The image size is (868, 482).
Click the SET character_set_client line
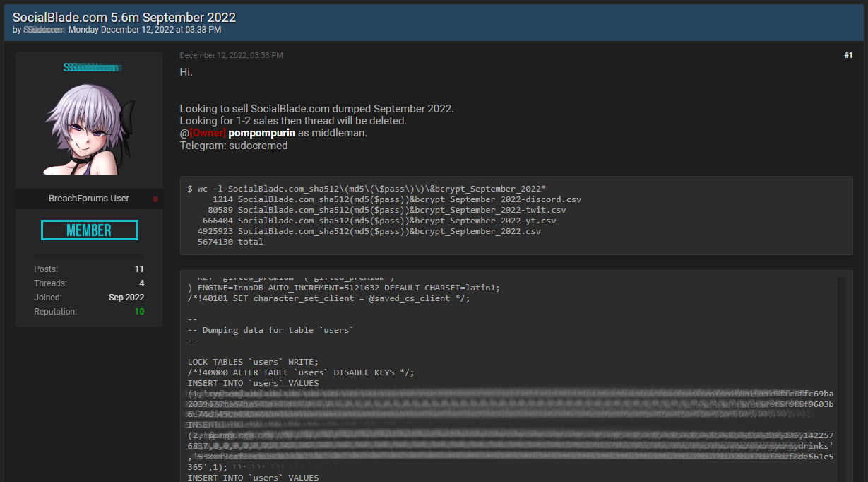tap(328, 298)
